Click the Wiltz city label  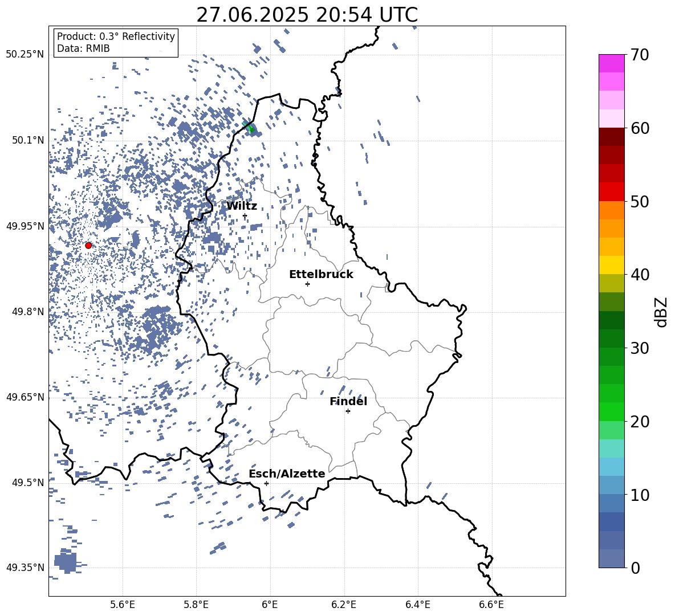(x=242, y=206)
